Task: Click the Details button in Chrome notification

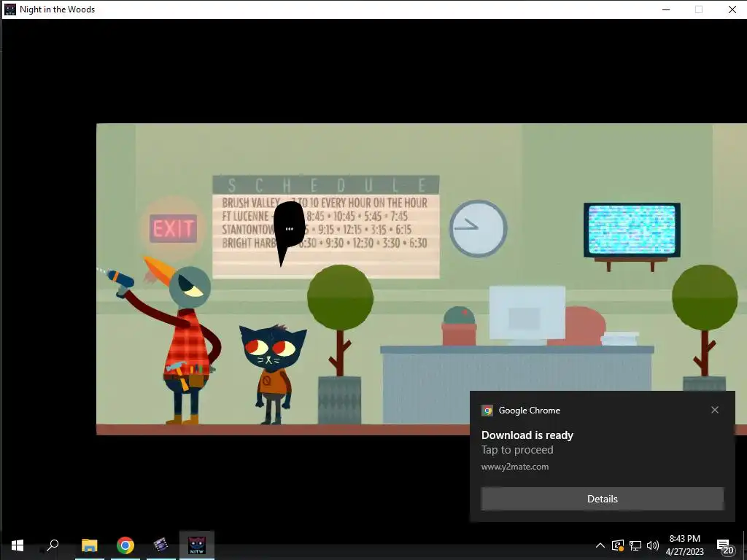Action: [602, 499]
